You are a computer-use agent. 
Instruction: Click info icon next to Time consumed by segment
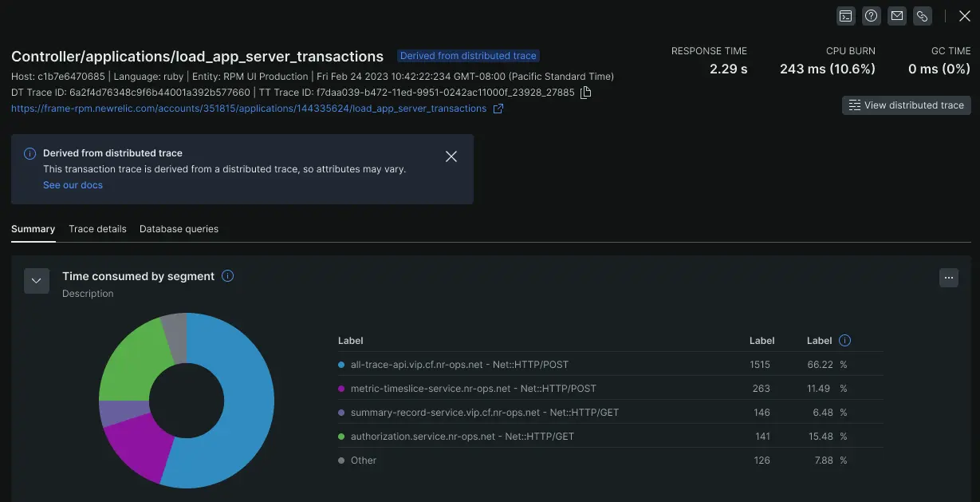pyautogui.click(x=227, y=276)
